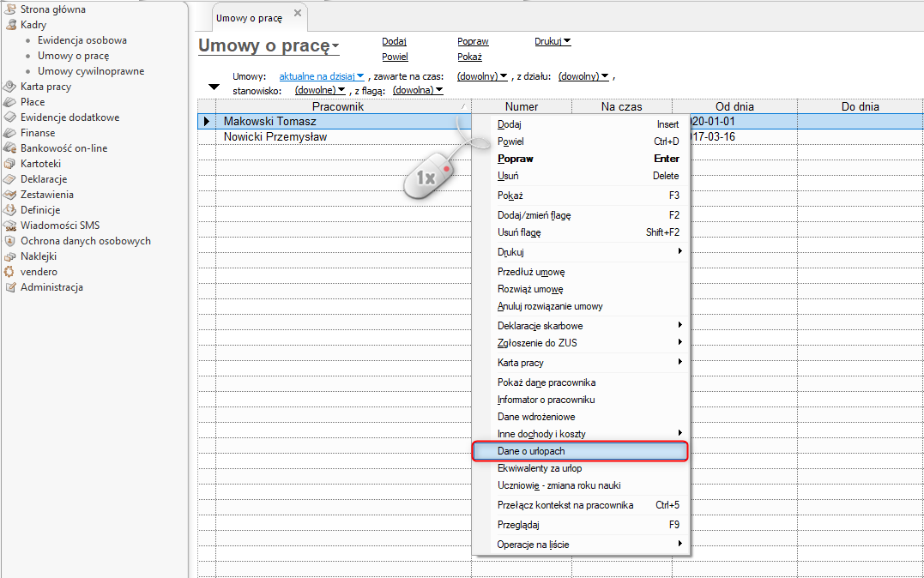The image size is (924, 578).
Task: Open the Bankowość on-line icon
Action: 9,148
